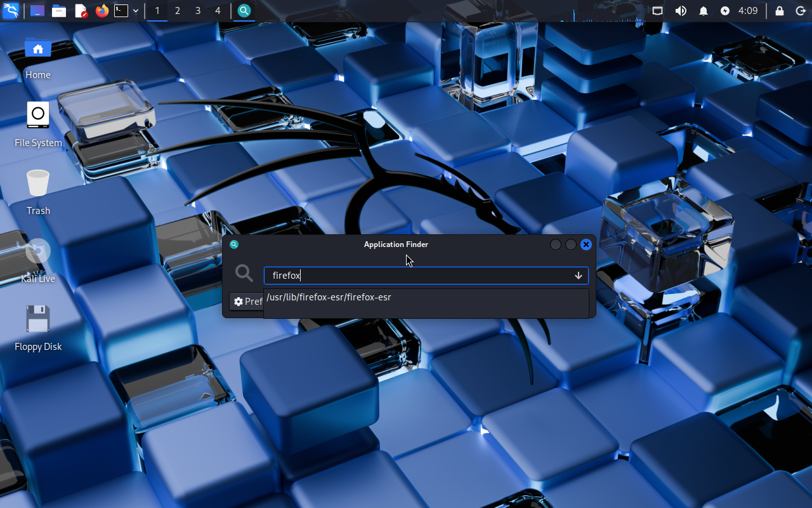
Task: Select /usr/lib/firefox-esr/firefox-esr suggestion
Action: coord(329,297)
